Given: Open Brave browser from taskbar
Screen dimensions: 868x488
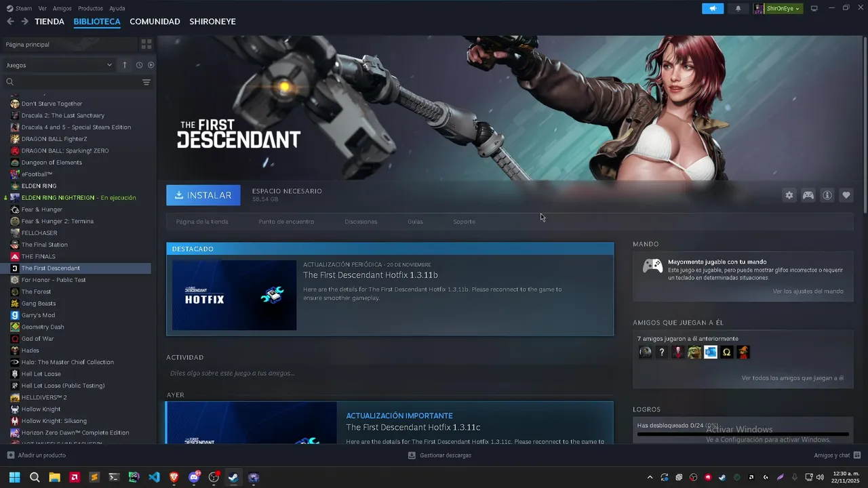Looking at the screenshot, I should [x=174, y=477].
